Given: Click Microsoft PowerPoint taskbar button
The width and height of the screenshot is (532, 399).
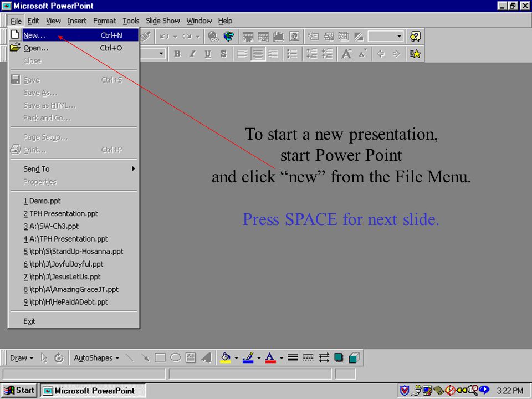Looking at the screenshot, I should pos(93,391).
